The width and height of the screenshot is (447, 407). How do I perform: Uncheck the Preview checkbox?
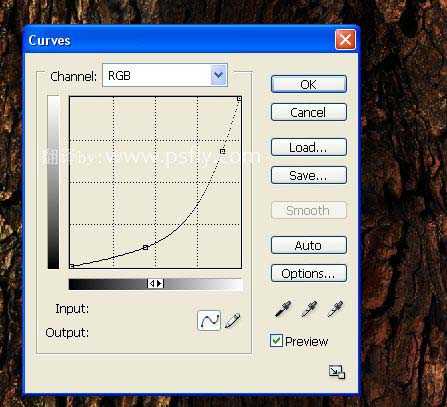276,341
